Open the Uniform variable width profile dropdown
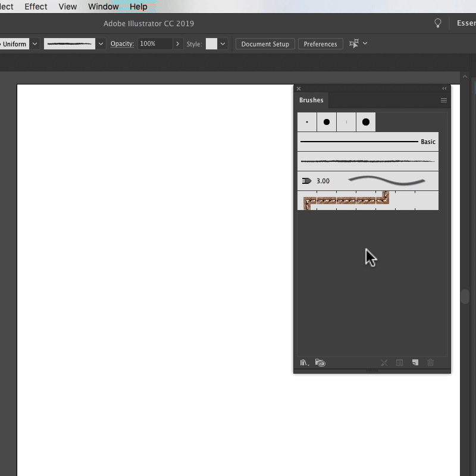The width and height of the screenshot is (476, 476). click(x=35, y=44)
